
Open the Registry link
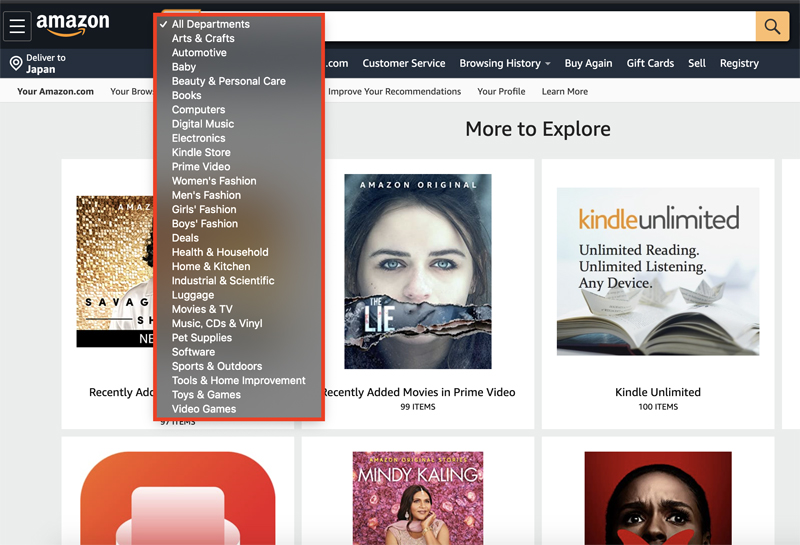pos(739,63)
